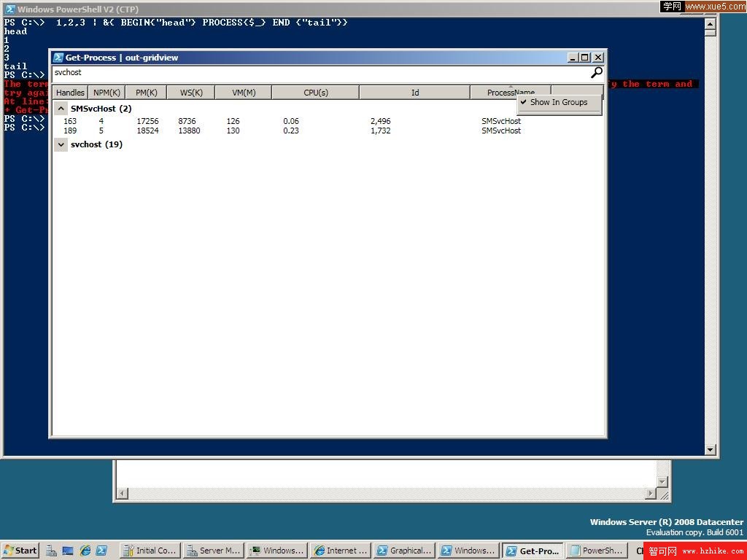
Task: Sort by the VM(M) column header
Action: 244,93
